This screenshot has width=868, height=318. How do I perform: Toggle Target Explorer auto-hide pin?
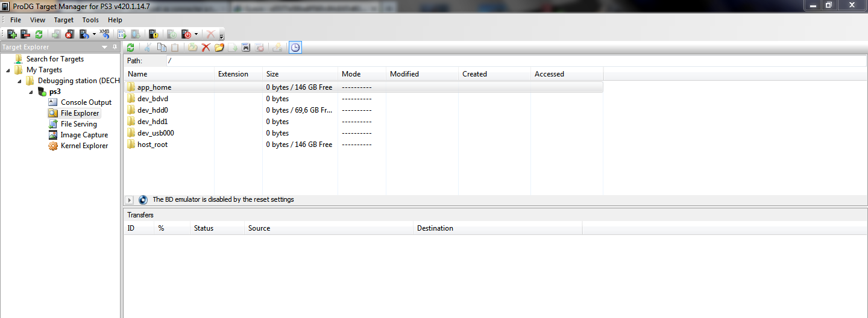[115, 47]
